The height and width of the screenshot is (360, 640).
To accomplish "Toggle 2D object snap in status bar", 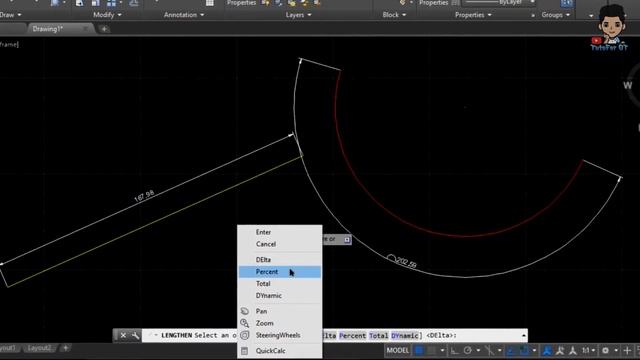I will [524, 350].
